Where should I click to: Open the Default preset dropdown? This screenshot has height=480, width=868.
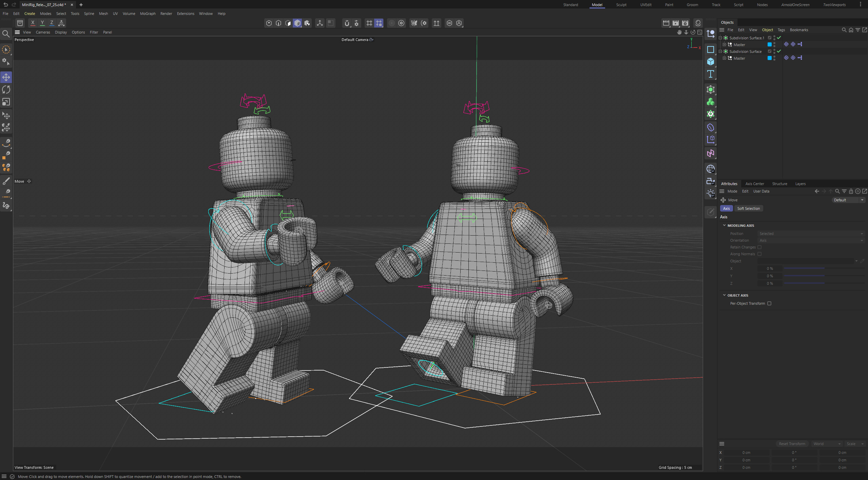(848, 200)
